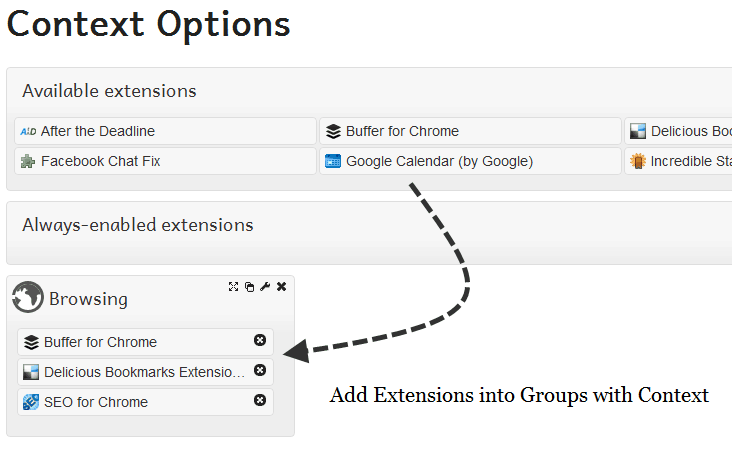Remove Buffer for Chrome from Browsing group

click(x=260, y=341)
